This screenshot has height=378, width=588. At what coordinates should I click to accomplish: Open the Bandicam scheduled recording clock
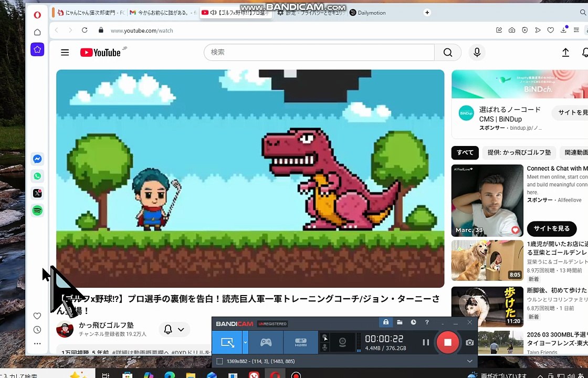click(413, 322)
